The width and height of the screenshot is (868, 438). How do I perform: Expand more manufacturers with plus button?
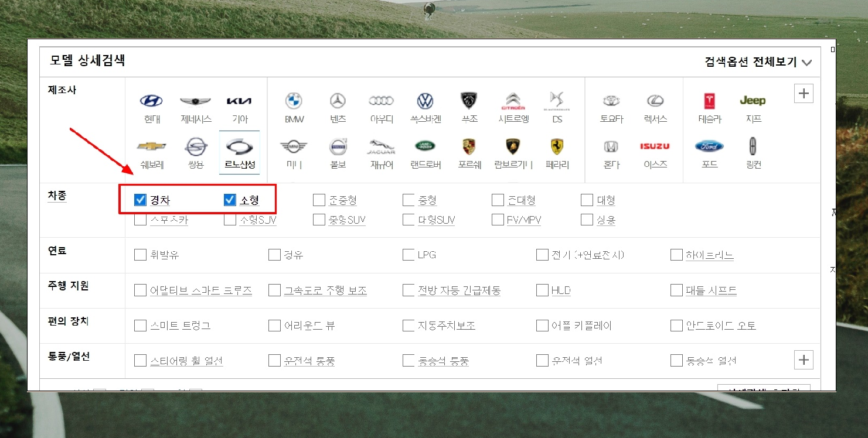click(x=804, y=93)
